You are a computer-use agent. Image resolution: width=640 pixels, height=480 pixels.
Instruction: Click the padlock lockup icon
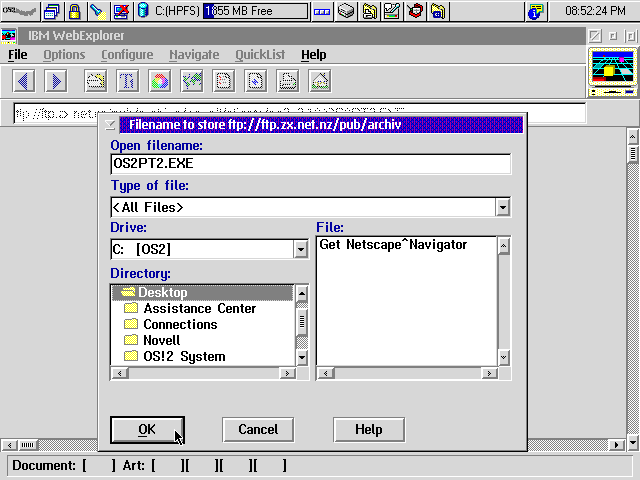coord(74,11)
